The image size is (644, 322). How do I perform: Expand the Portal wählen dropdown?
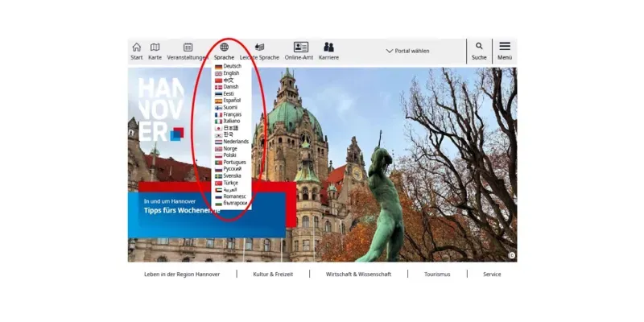pos(407,51)
